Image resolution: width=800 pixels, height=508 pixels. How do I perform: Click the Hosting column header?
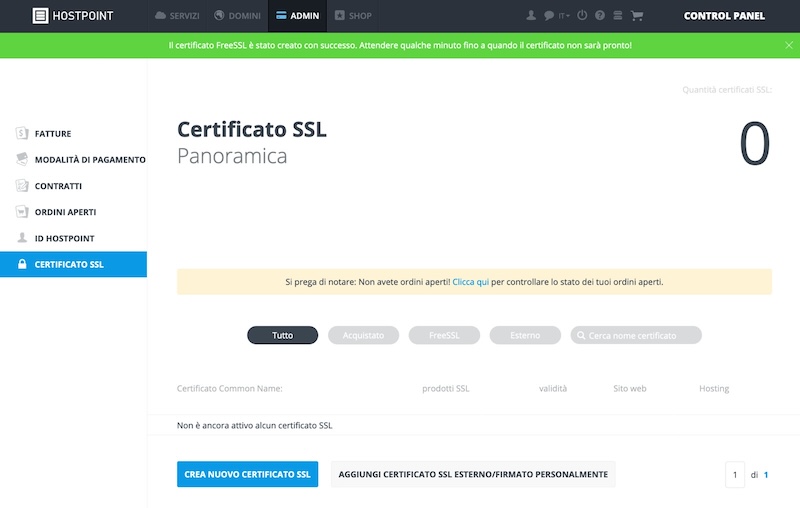point(714,388)
